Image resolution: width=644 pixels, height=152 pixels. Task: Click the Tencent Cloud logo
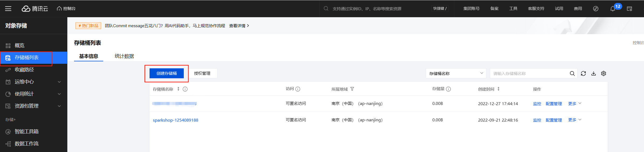click(35, 9)
